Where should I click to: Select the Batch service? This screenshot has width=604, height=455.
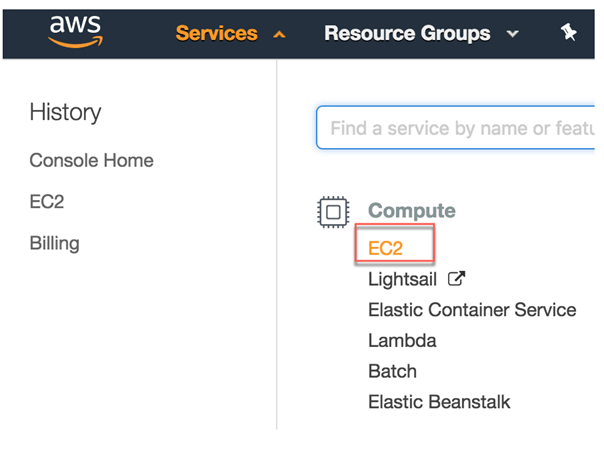point(392,372)
